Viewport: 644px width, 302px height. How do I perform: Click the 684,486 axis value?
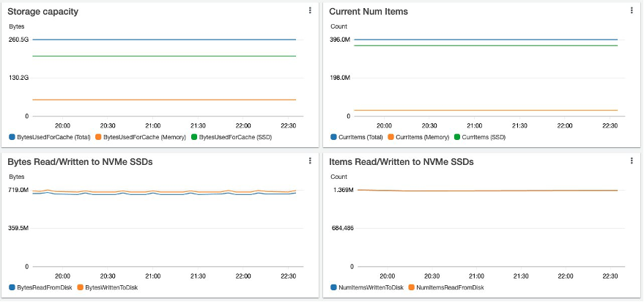[x=343, y=228]
